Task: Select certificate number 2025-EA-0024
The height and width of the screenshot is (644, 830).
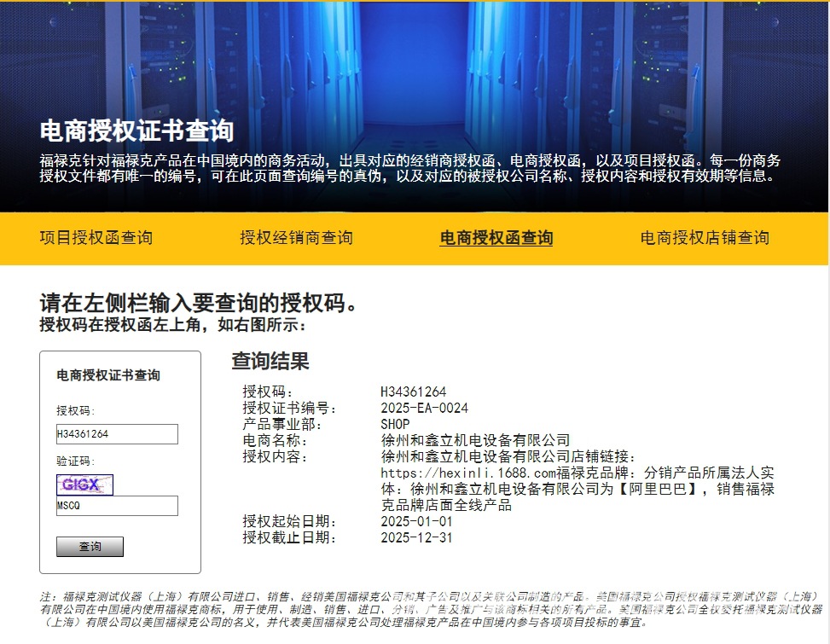Action: pyautogui.click(x=425, y=408)
